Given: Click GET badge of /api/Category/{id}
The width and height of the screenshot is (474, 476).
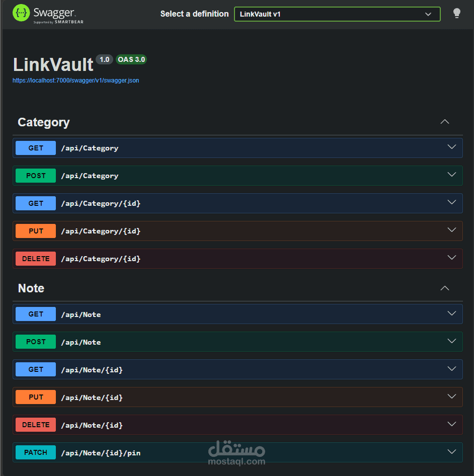Looking at the screenshot, I should tap(36, 203).
